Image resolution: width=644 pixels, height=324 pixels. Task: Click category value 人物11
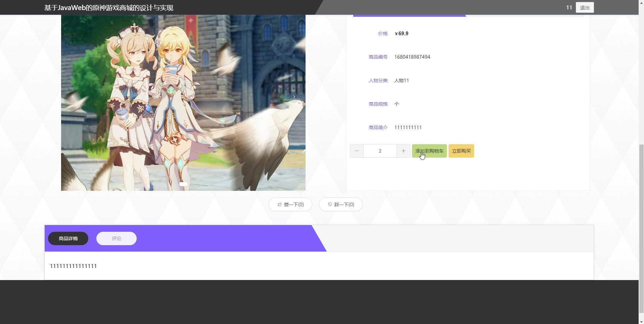[402, 80]
